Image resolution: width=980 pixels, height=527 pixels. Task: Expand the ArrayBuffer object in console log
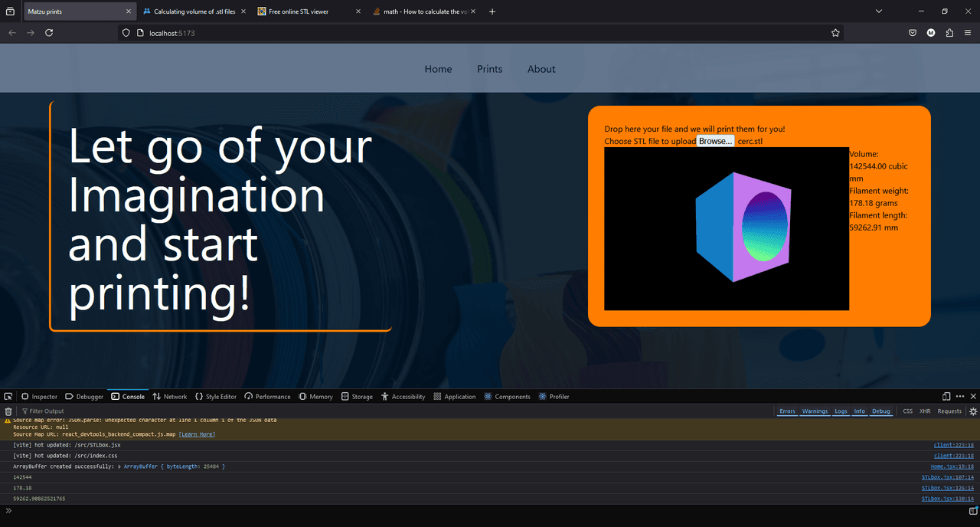pyautogui.click(x=119, y=466)
